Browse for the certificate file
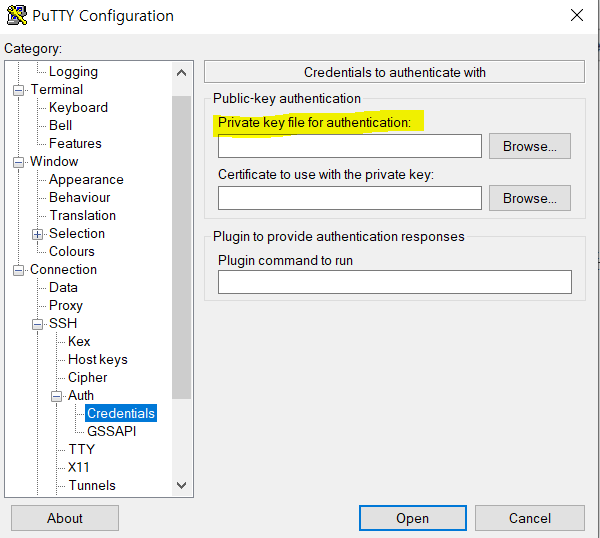The image size is (600, 538). click(x=530, y=198)
